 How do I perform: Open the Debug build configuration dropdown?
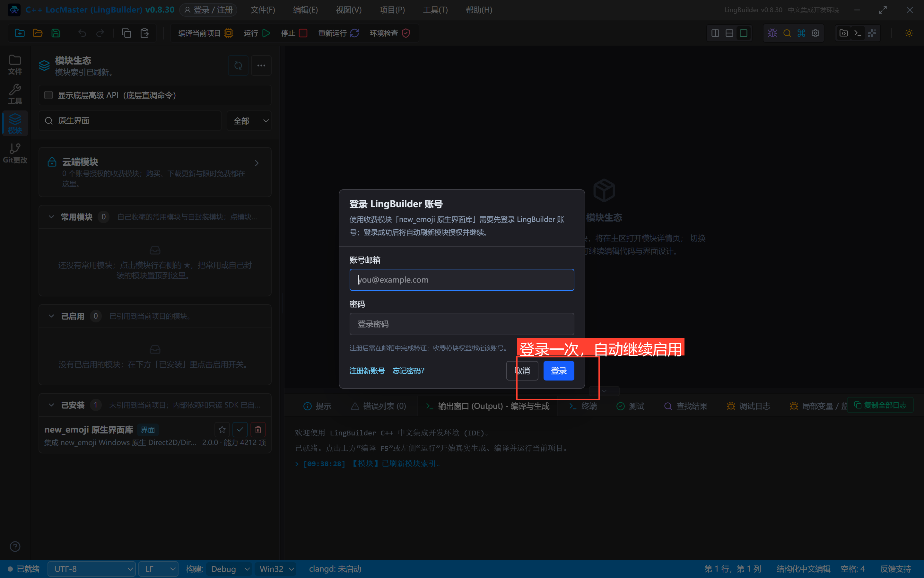coord(230,569)
